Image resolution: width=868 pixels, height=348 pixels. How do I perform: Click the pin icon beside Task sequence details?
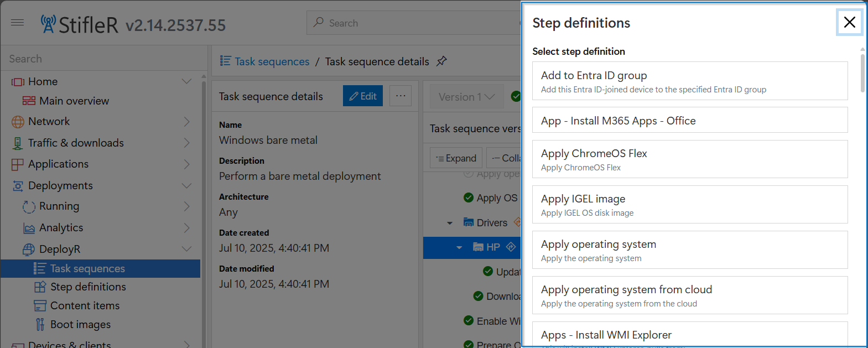click(x=441, y=61)
